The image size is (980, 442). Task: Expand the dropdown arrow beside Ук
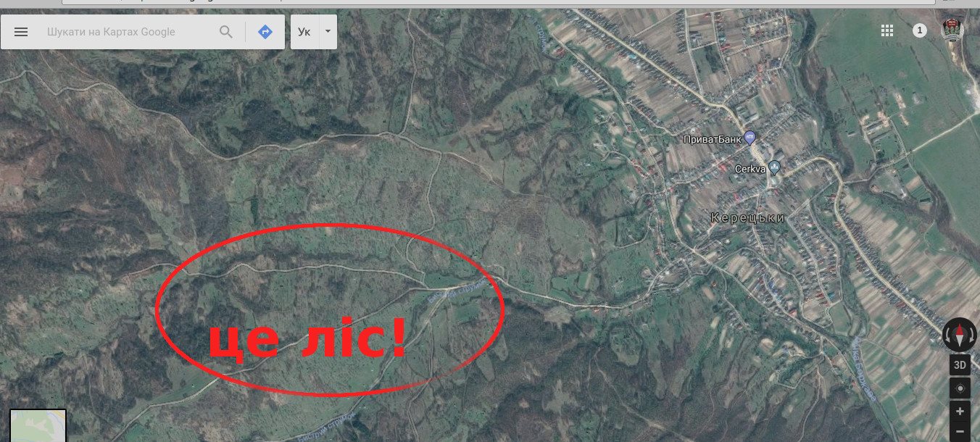328,32
